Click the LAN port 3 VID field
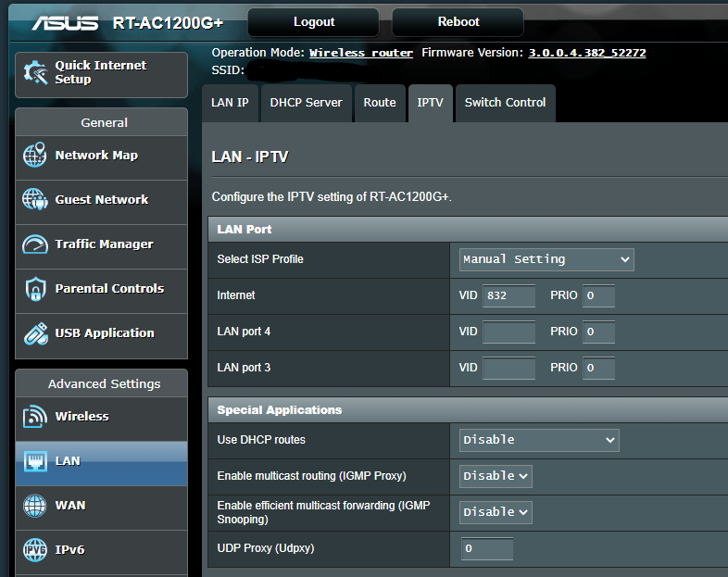The width and height of the screenshot is (728, 577). 508,368
